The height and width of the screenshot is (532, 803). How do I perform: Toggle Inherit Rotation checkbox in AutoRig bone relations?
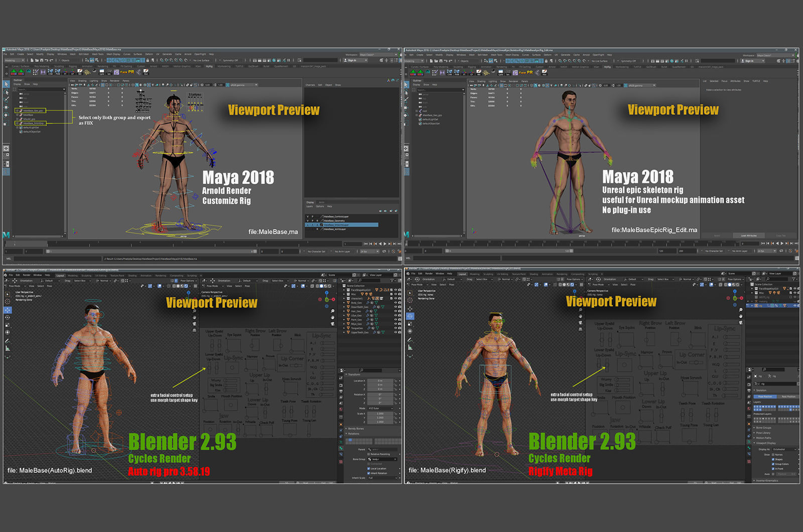point(368,473)
